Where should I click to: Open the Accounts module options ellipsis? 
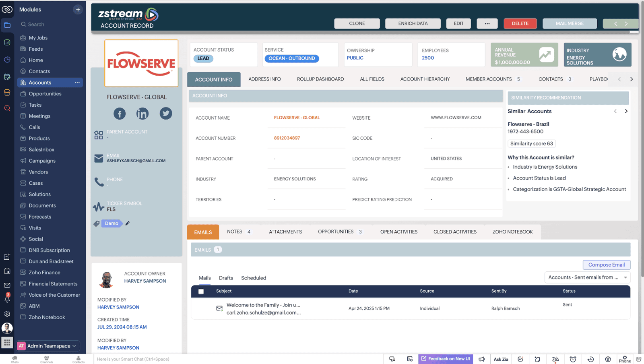[77, 82]
